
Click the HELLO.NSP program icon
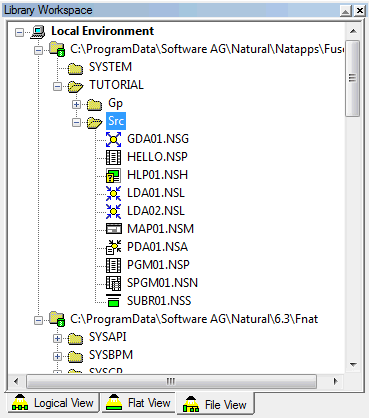click(113, 157)
